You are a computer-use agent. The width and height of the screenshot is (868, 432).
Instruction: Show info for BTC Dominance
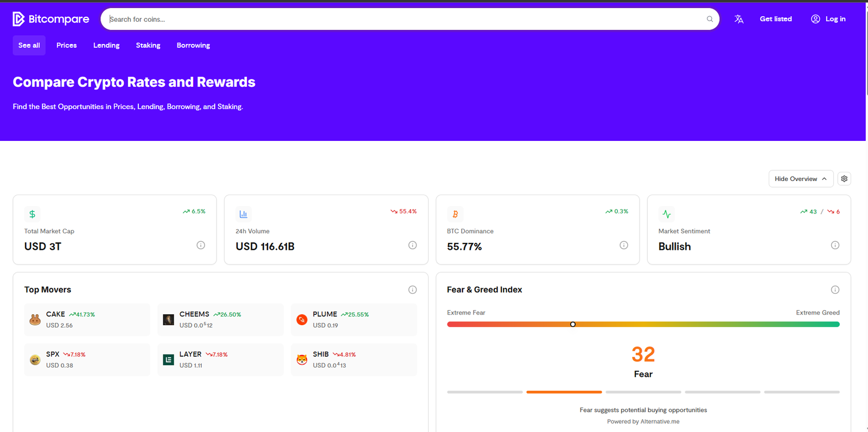tap(624, 245)
